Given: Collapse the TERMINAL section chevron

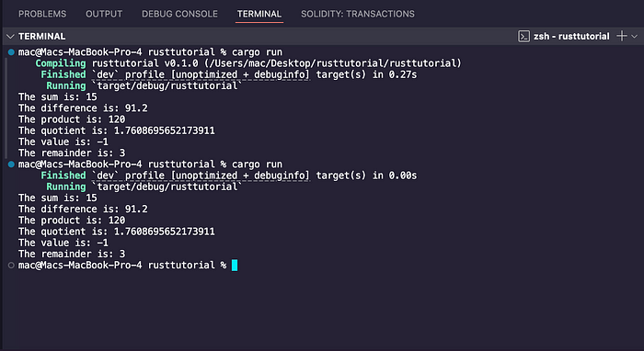Looking at the screenshot, I should pyautogui.click(x=10, y=37).
